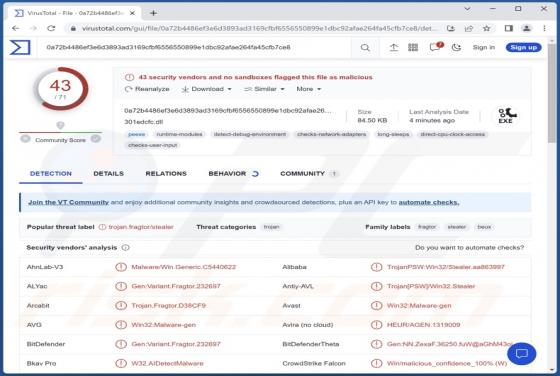
Task: Click the fragtor family label
Action: click(427, 227)
